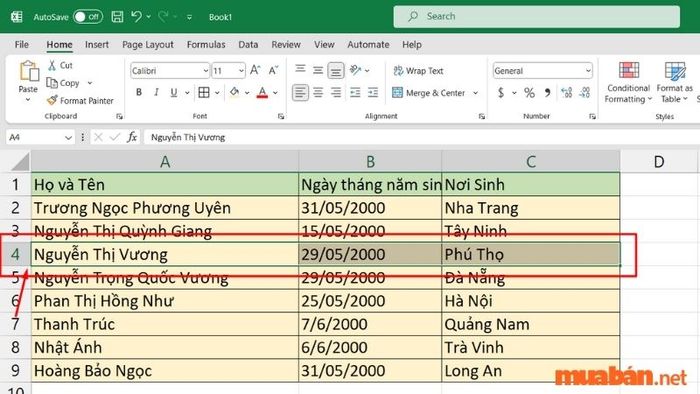700x394 pixels.
Task: Expand the Name Box dropdown
Action: click(x=68, y=137)
